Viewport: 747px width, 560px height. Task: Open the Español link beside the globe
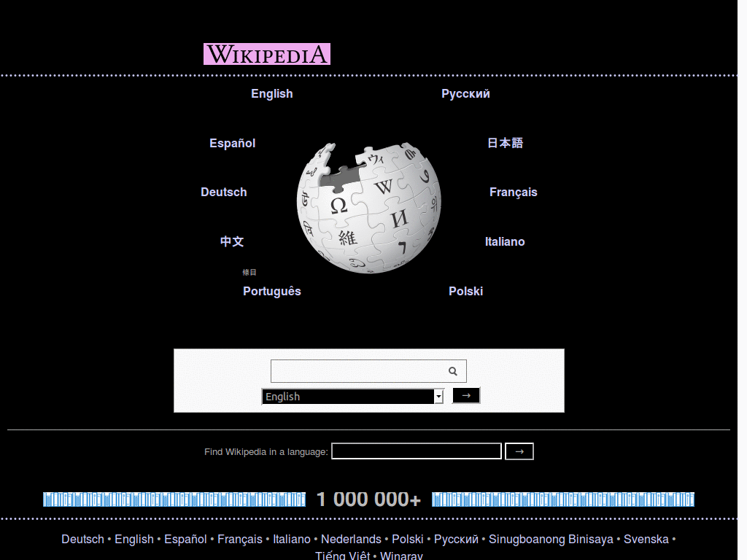click(x=233, y=144)
